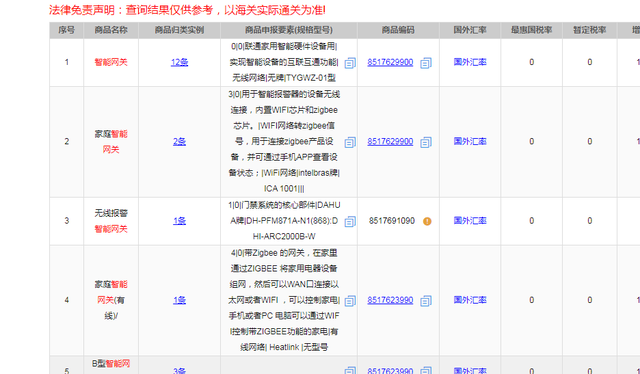
Task: Open 国外汇率 link in row 4
Action: click(470, 300)
